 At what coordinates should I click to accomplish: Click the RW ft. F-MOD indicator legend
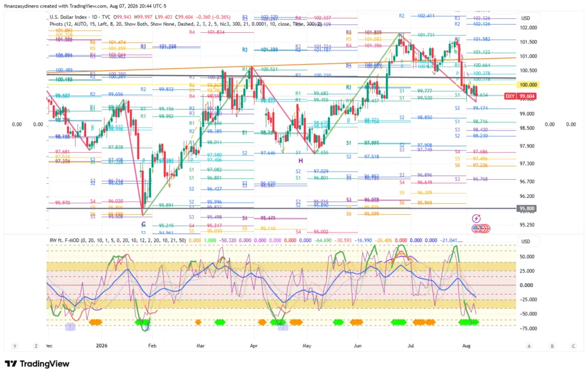[117, 241]
